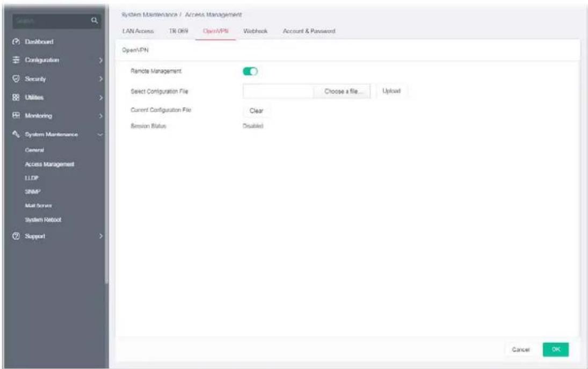
Task: Select the OpenVPN tab
Action: tap(216, 31)
